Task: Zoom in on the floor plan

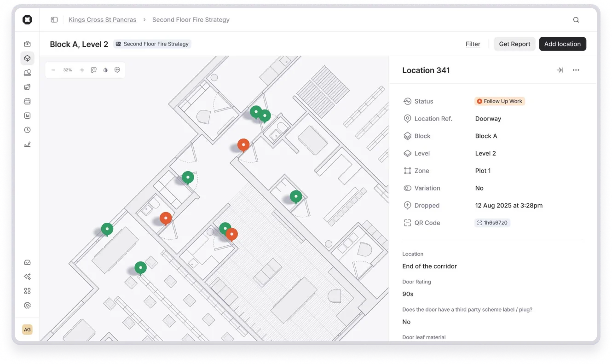Action: pyautogui.click(x=82, y=70)
